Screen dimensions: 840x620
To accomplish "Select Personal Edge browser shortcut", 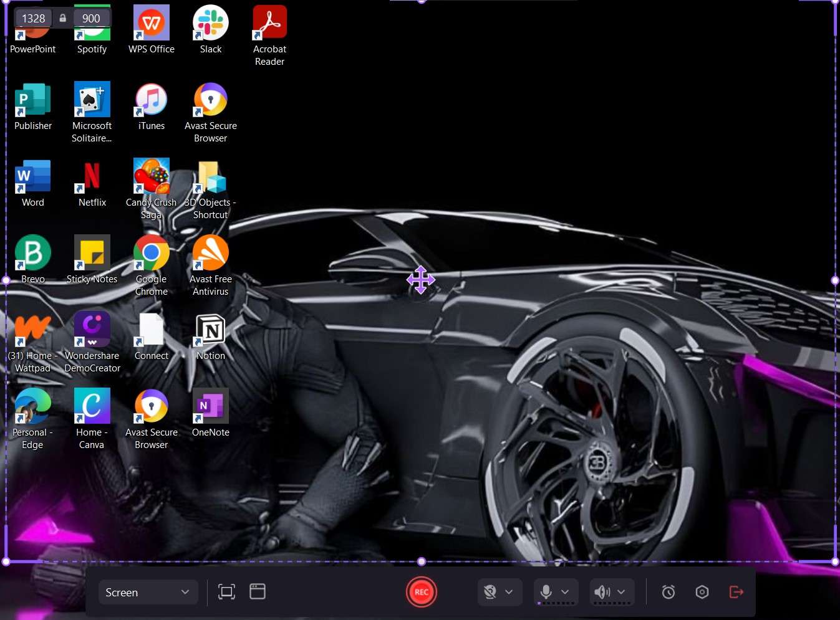I will coord(32,419).
